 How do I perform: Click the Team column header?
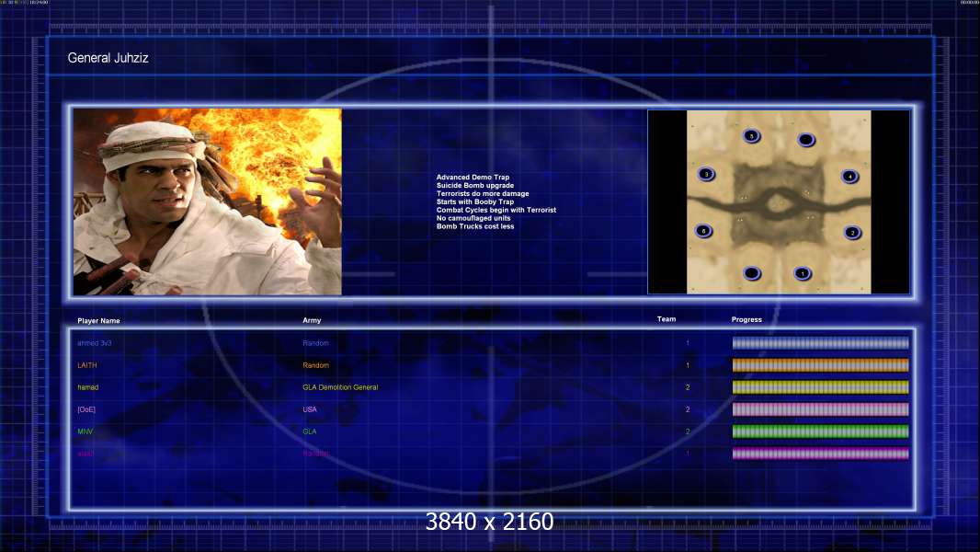(667, 319)
